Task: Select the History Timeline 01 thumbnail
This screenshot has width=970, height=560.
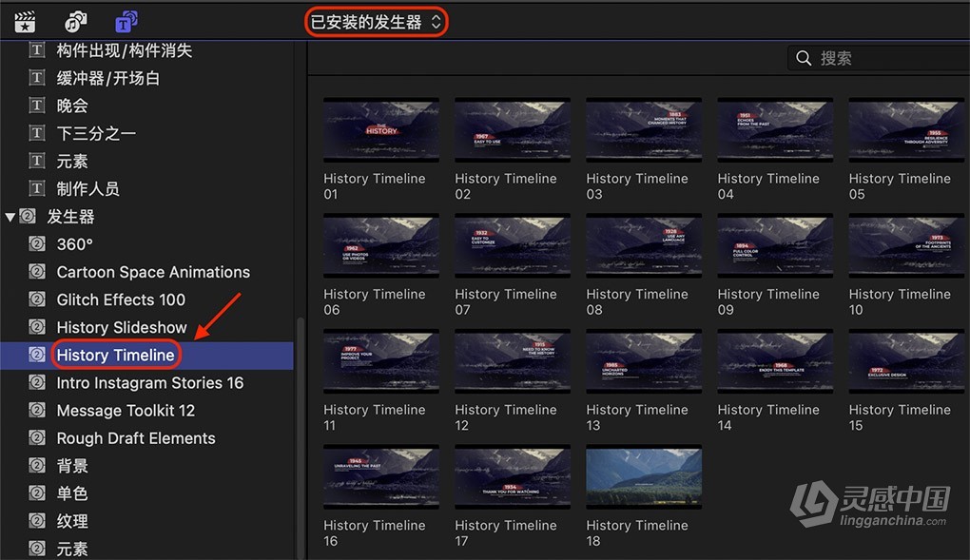Action: [x=381, y=130]
